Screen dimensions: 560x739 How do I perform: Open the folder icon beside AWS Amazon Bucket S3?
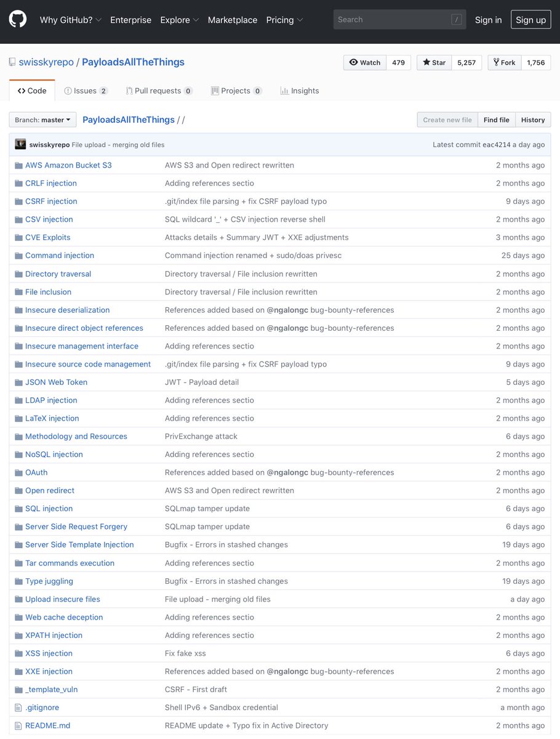coord(18,165)
